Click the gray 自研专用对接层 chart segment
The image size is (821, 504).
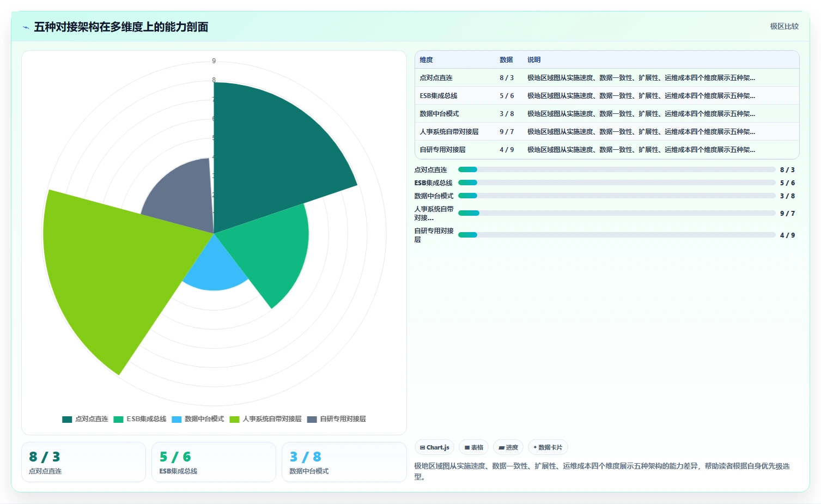click(183, 196)
